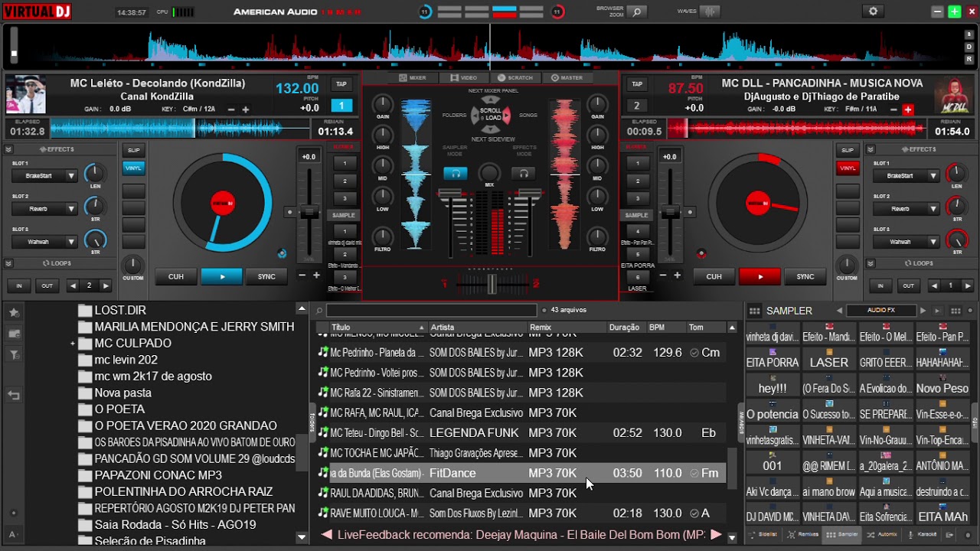Trigger the Novo Peso sampler pad

pyautogui.click(x=942, y=385)
